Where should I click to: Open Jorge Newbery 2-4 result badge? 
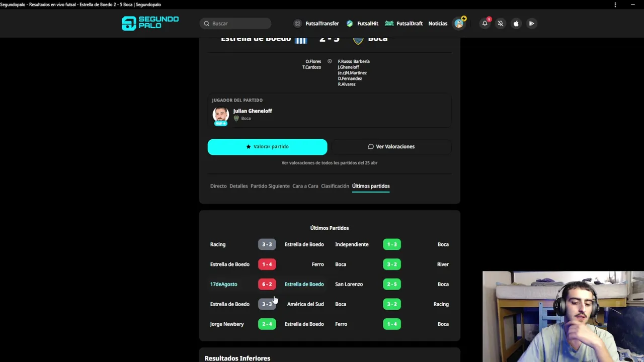click(267, 324)
